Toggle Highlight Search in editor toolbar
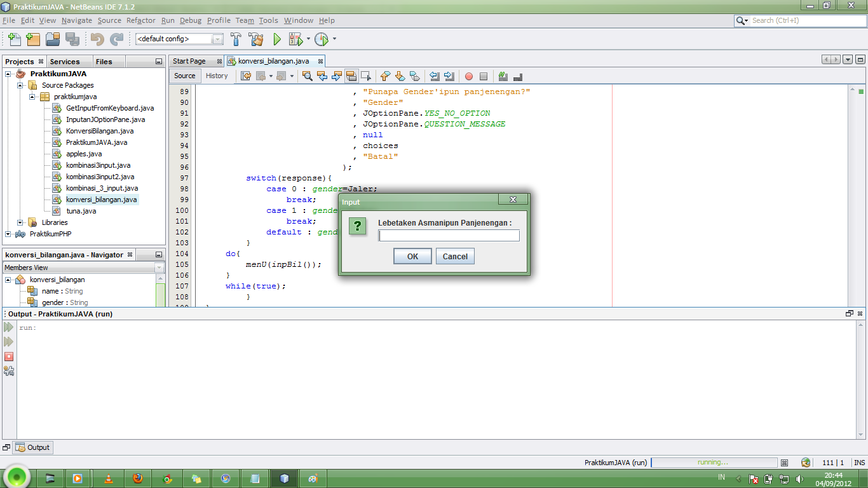This screenshot has width=868, height=488. point(351,76)
